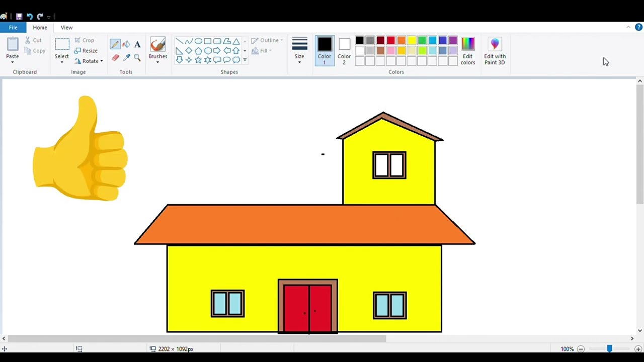Click the horizontal scrollbar right arrow
This screenshot has height=362, width=644.
coord(632,338)
